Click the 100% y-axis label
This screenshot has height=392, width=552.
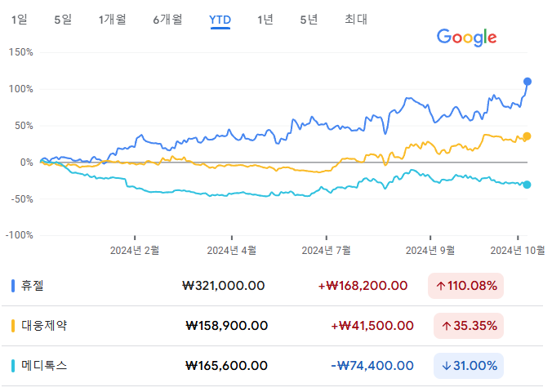click(x=20, y=89)
